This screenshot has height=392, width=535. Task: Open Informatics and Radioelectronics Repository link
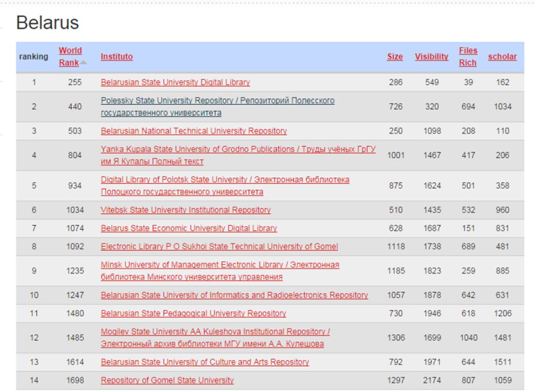[x=235, y=295]
